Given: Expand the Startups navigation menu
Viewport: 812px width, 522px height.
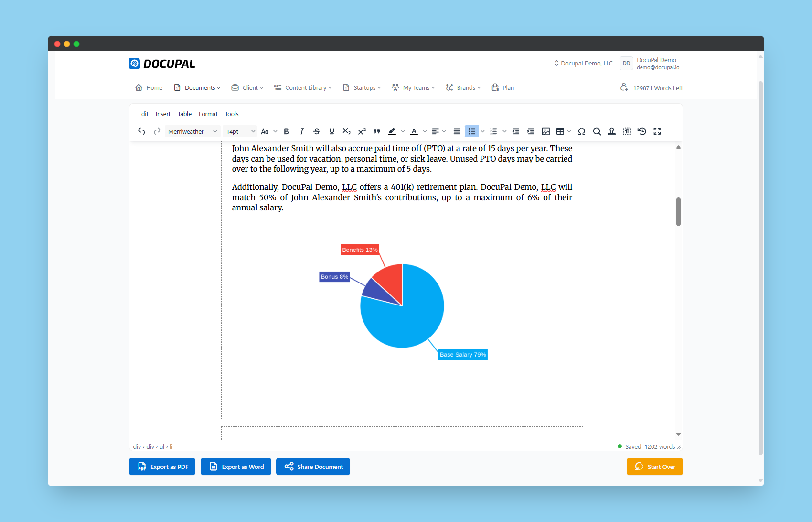Looking at the screenshot, I should [362, 87].
